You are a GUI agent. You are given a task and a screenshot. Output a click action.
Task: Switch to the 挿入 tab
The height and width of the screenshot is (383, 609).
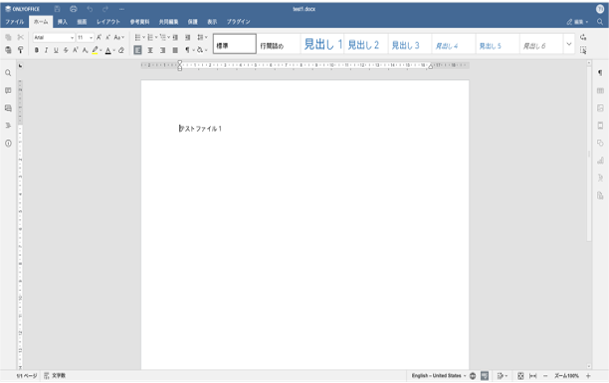(x=62, y=22)
